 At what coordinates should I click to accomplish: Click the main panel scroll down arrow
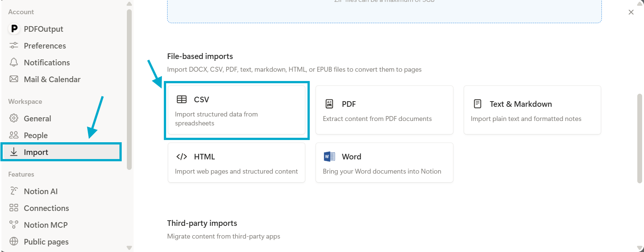pyautogui.click(x=640, y=249)
